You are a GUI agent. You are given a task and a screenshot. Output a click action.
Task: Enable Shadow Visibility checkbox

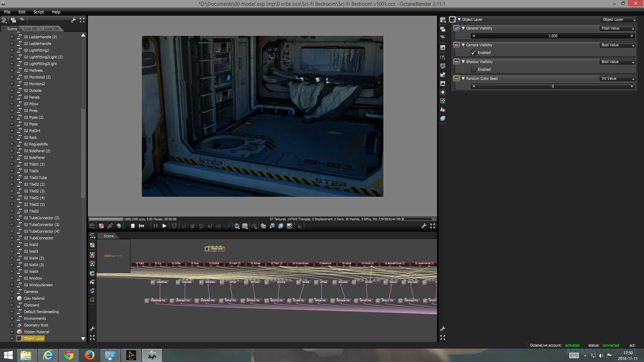point(474,69)
